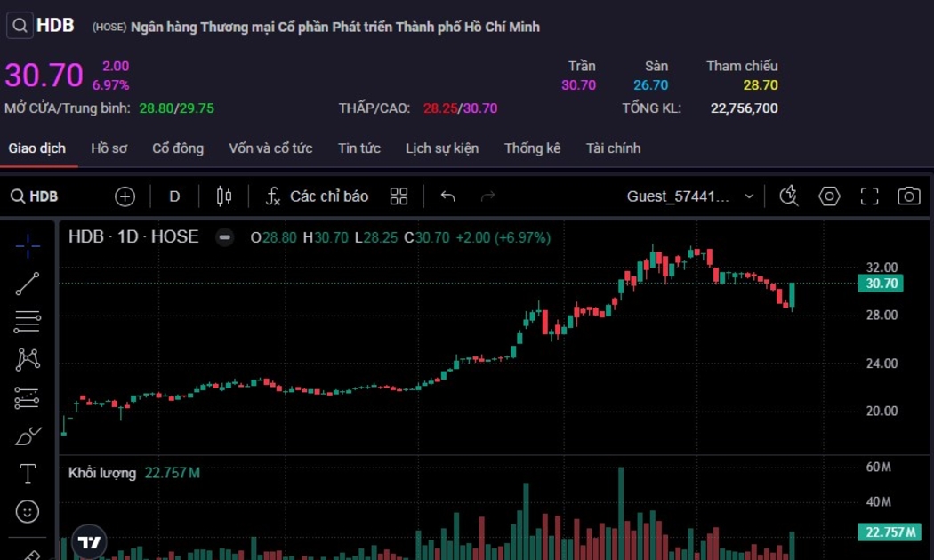Enter fullscreen chart mode
934x560 pixels.
point(869,196)
